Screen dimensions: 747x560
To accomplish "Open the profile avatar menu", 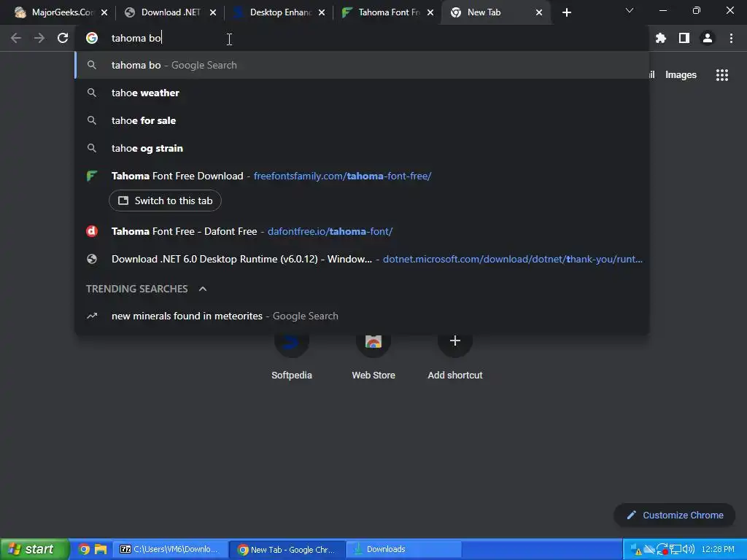I will pyautogui.click(x=708, y=38).
